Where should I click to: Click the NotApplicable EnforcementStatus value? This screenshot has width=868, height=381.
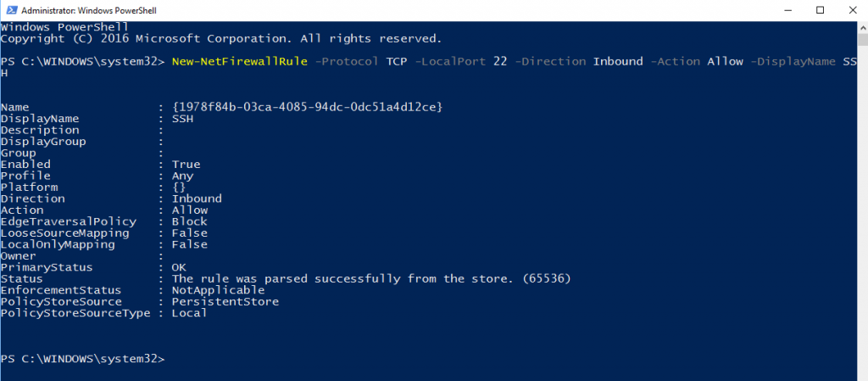(x=218, y=290)
